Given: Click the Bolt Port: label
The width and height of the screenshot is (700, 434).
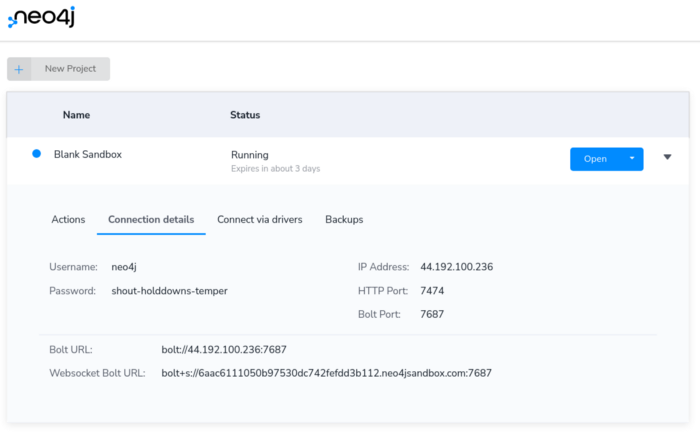Looking at the screenshot, I should coord(379,314).
